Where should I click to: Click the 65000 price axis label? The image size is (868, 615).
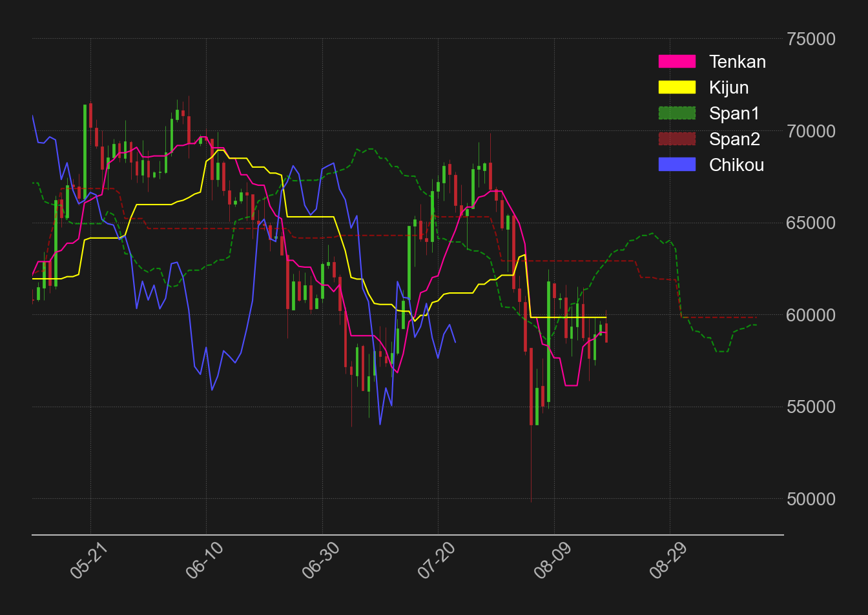[811, 223]
